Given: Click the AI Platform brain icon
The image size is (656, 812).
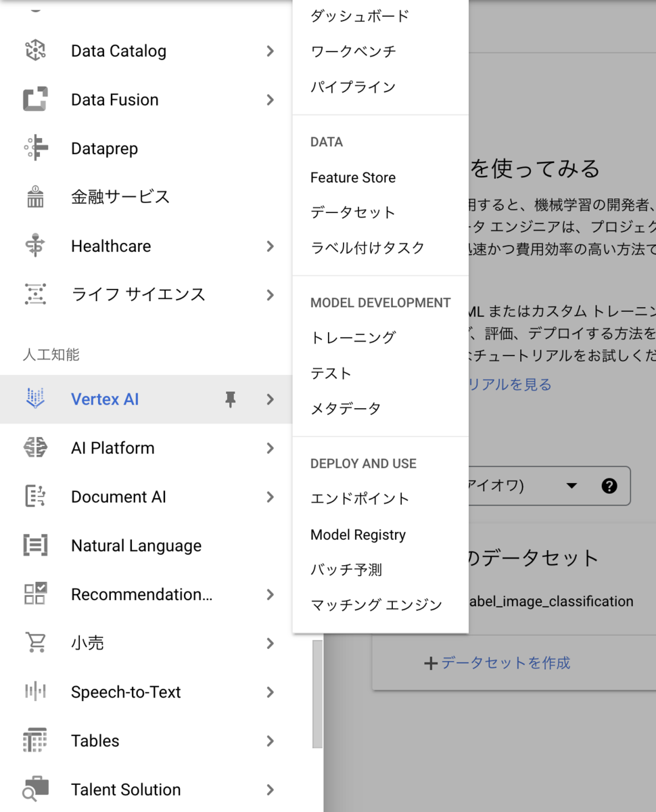Looking at the screenshot, I should tap(35, 448).
